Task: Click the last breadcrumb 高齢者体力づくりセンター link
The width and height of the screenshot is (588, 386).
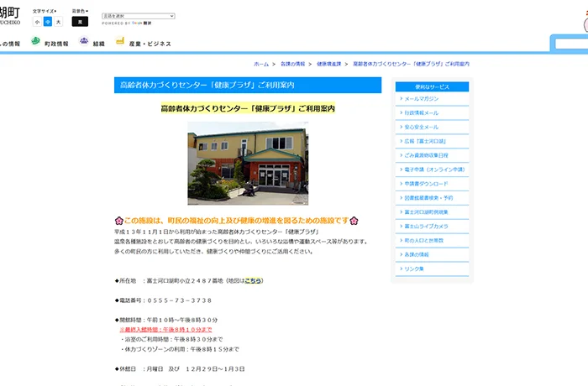Action: click(411, 64)
